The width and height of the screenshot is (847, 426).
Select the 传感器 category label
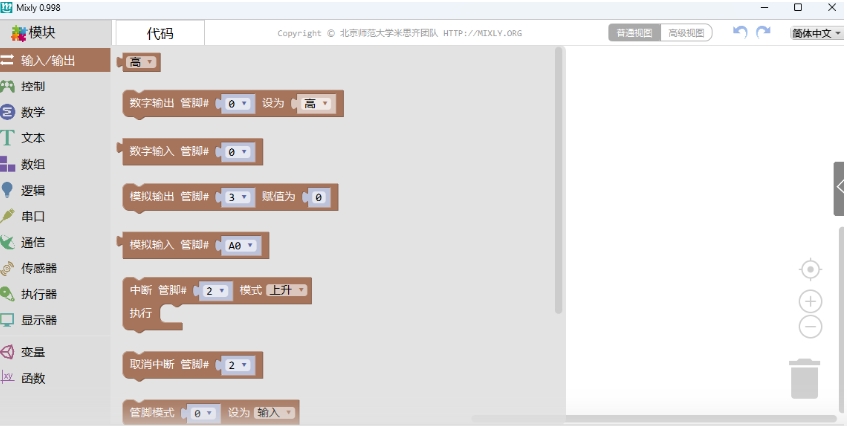click(39, 268)
